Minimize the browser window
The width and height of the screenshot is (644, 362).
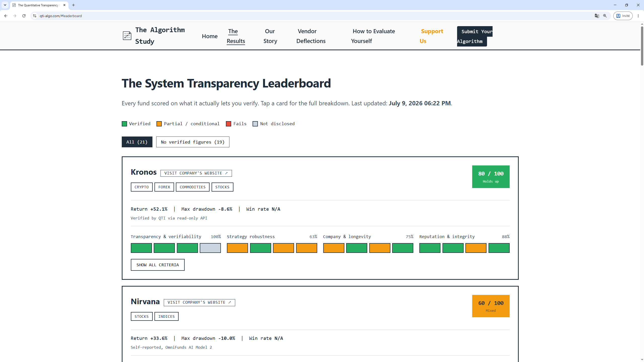point(615,5)
